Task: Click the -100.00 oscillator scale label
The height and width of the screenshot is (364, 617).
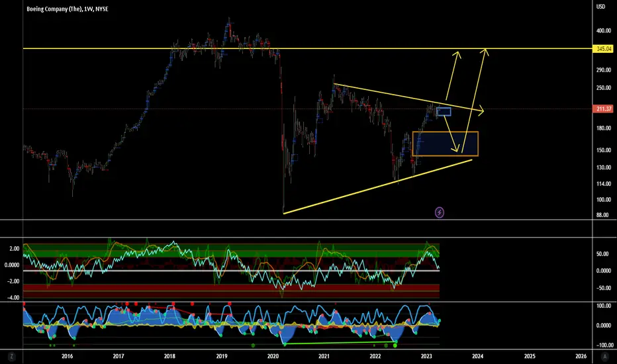Action: [604, 345]
